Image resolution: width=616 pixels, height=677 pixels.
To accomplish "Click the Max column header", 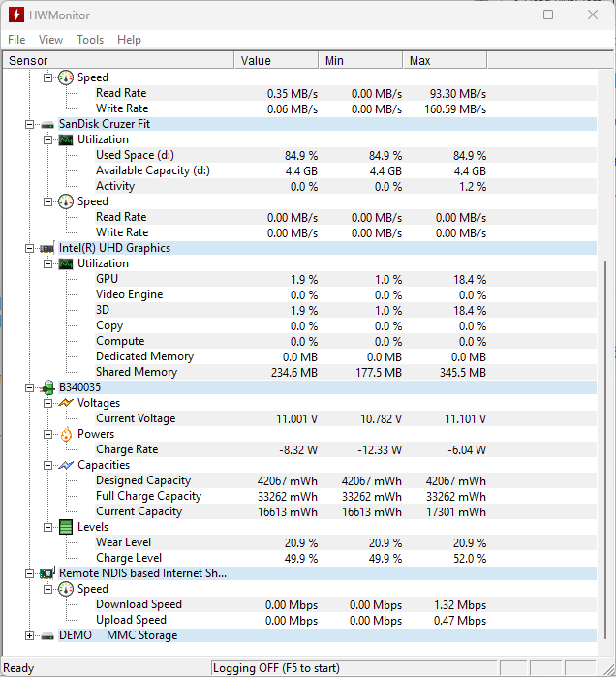I will click(444, 61).
